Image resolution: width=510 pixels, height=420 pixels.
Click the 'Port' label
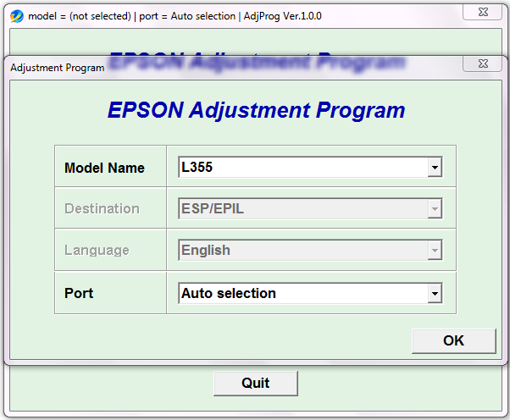(x=79, y=293)
